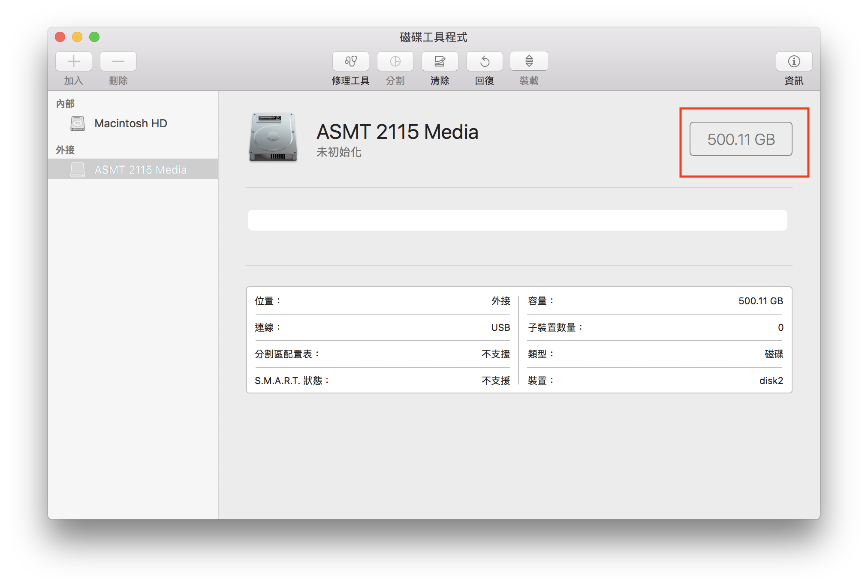
Task: Click the 回復 restore arrow icon
Action: tap(485, 61)
